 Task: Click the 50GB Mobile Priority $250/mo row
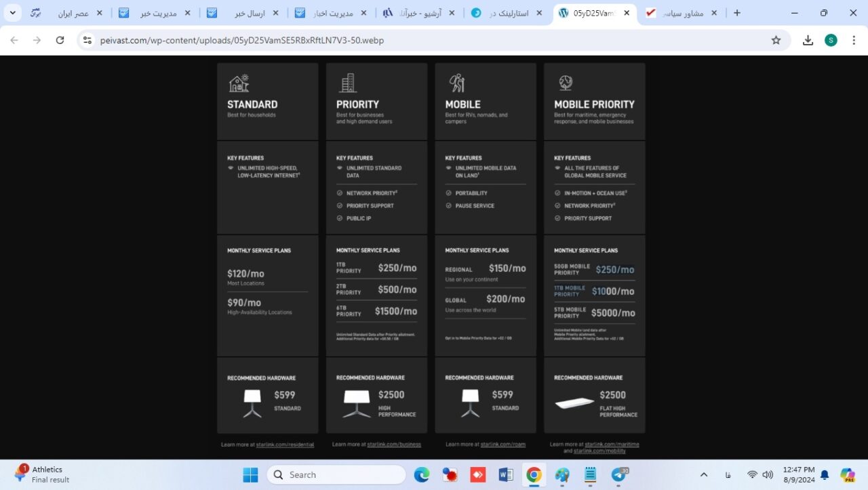coord(595,269)
